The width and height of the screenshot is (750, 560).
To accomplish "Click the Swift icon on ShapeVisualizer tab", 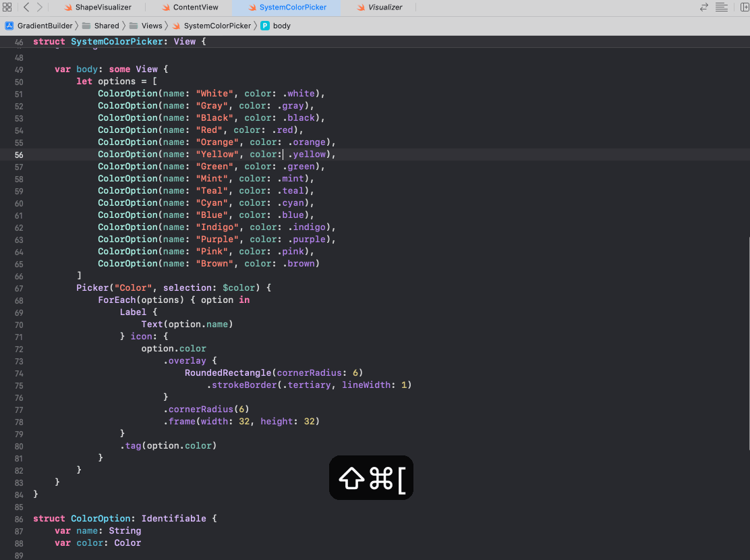I will click(68, 7).
